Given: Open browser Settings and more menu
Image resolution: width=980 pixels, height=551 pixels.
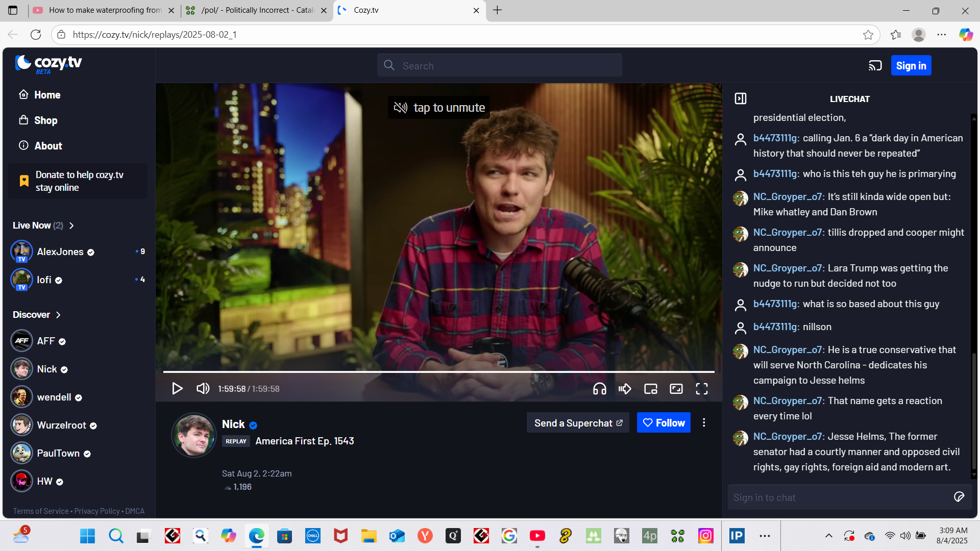Looking at the screenshot, I should pyautogui.click(x=942, y=35).
